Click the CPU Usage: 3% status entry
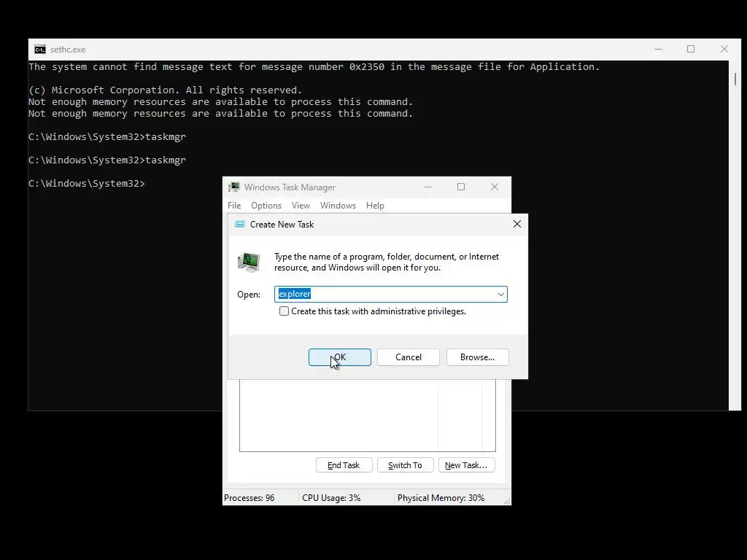Screen dimensions: 747x560 pos(331,498)
